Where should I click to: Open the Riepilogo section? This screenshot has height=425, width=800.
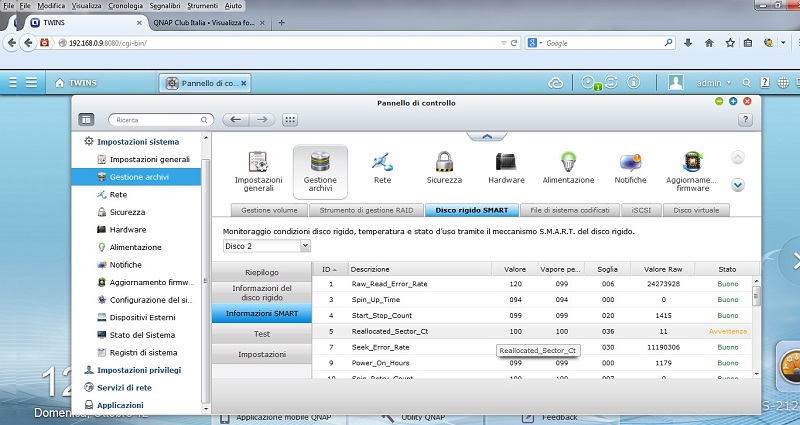pyautogui.click(x=262, y=271)
